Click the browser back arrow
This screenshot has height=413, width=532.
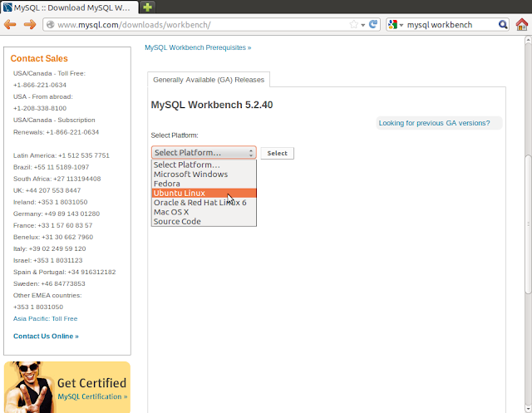(10, 24)
